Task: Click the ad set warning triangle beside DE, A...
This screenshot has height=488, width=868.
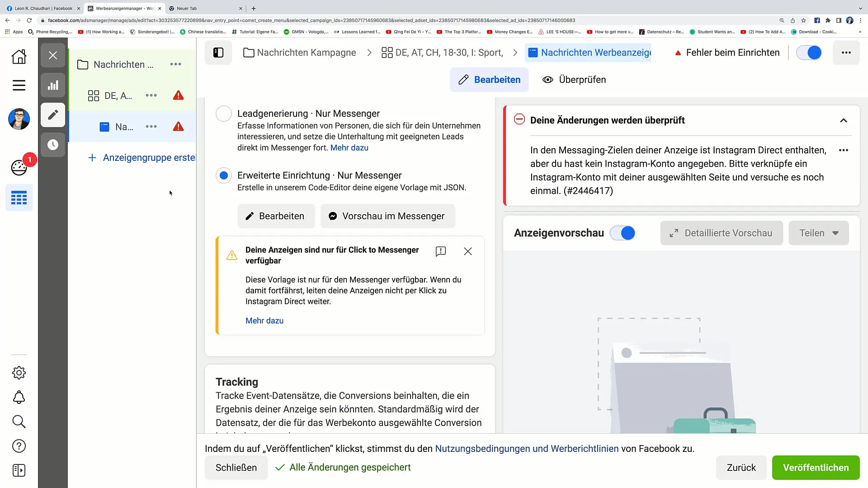Action: coord(179,95)
